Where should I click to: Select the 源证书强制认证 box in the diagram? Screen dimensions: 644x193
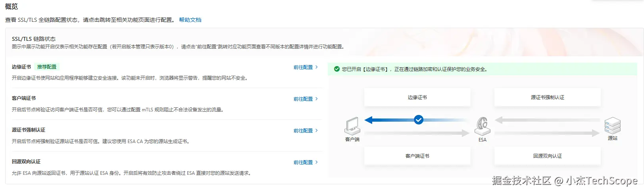(x=548, y=97)
